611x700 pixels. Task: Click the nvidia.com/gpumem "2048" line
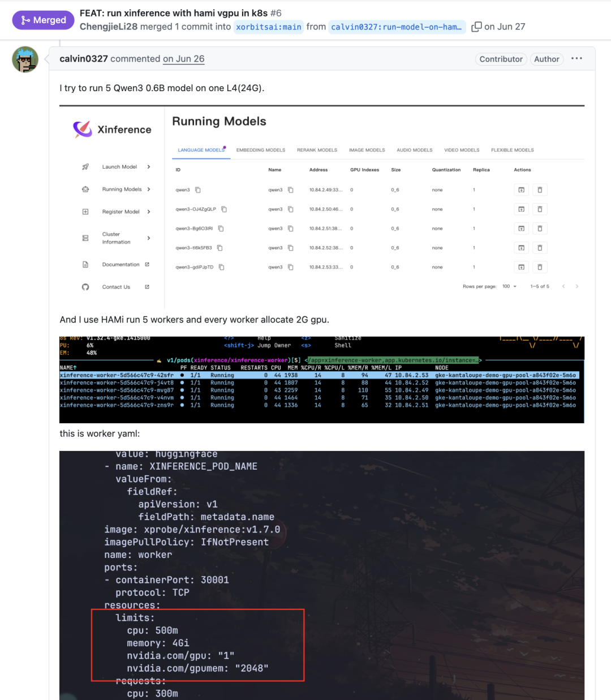[197, 668]
